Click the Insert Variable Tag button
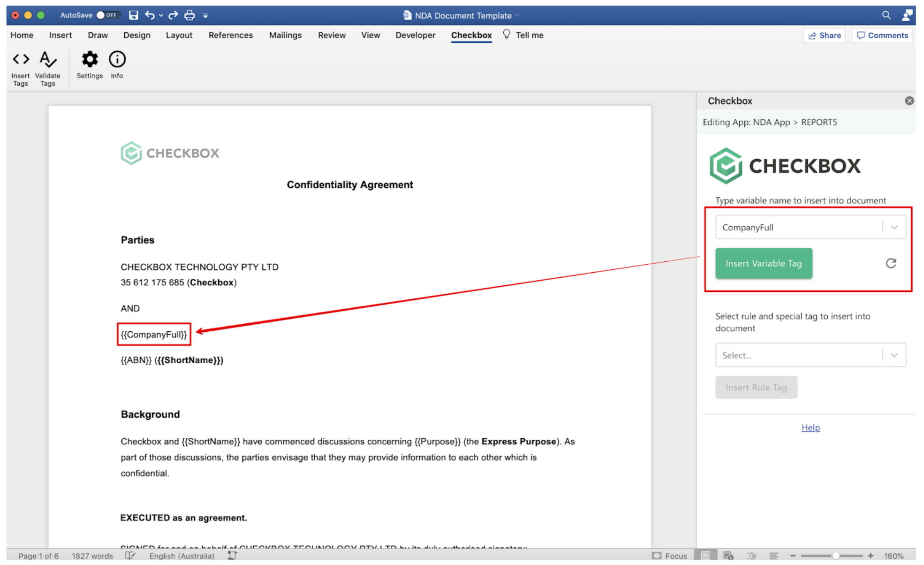924x565 pixels. (764, 263)
